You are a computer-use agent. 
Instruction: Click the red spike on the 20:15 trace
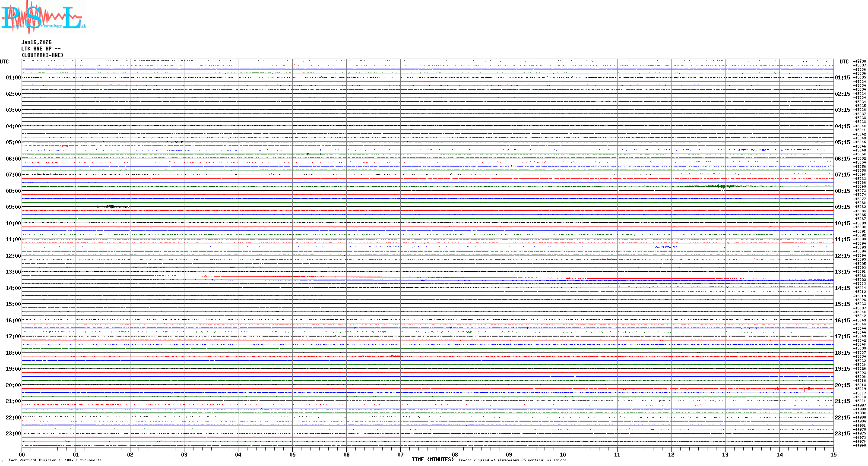coord(809,389)
